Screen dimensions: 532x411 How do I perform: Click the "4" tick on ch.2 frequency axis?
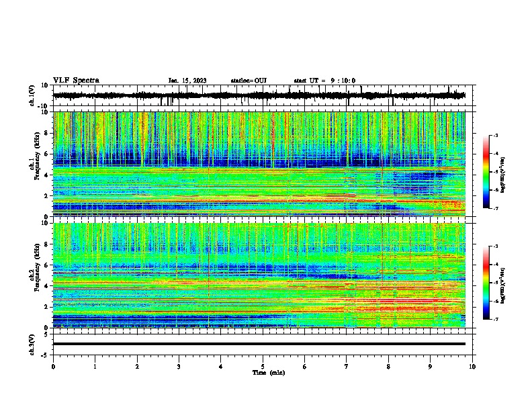[46, 286]
